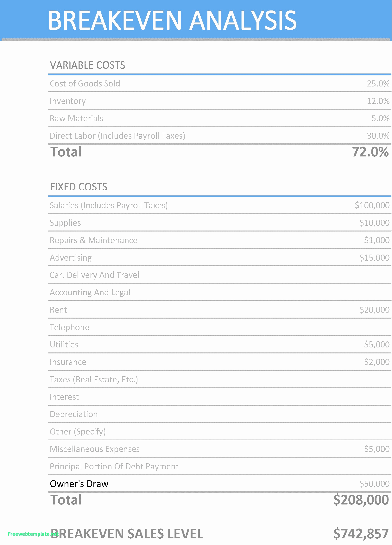Click the Direct Labor 30.0% value
The width and height of the screenshot is (392, 545).
(x=378, y=136)
